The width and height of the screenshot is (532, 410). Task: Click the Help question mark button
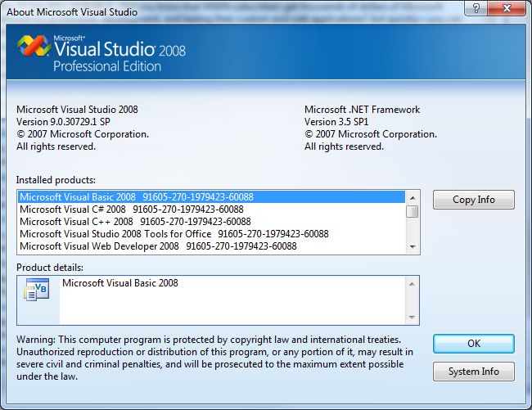click(476, 8)
